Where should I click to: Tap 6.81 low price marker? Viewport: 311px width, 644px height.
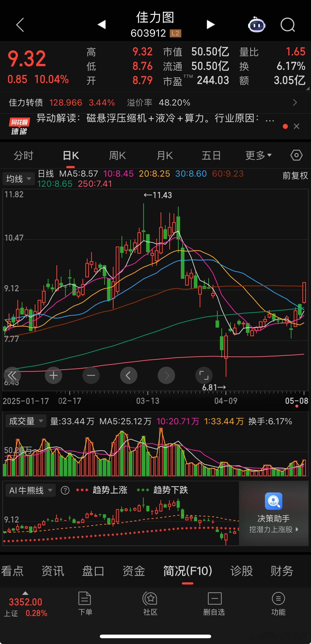click(x=214, y=387)
